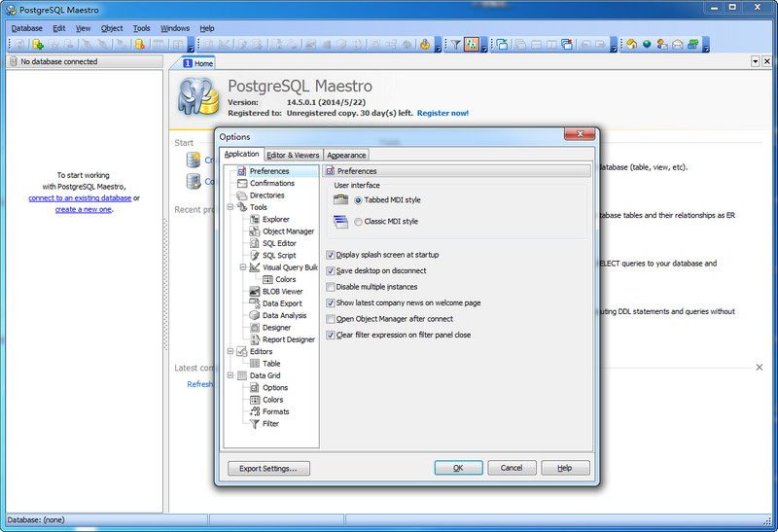Click the filter funnel icon in main toolbar
This screenshot has width=778, height=532.
click(x=455, y=45)
